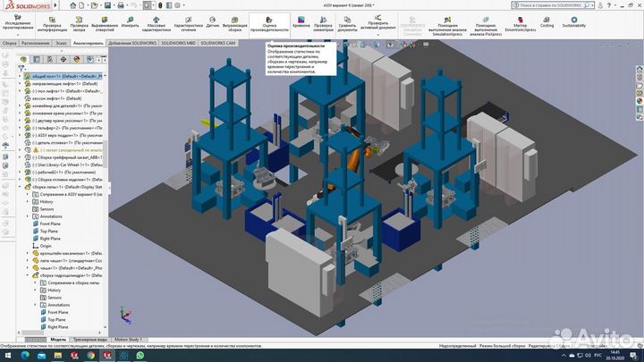Open DriveWorksXpress wizard
Screen dimensions: 644x362
520,25
